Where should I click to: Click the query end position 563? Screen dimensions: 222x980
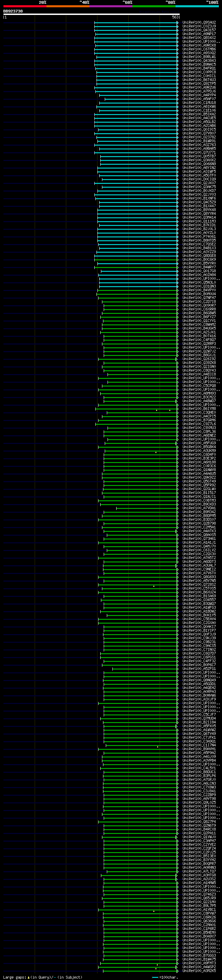tap(175, 17)
